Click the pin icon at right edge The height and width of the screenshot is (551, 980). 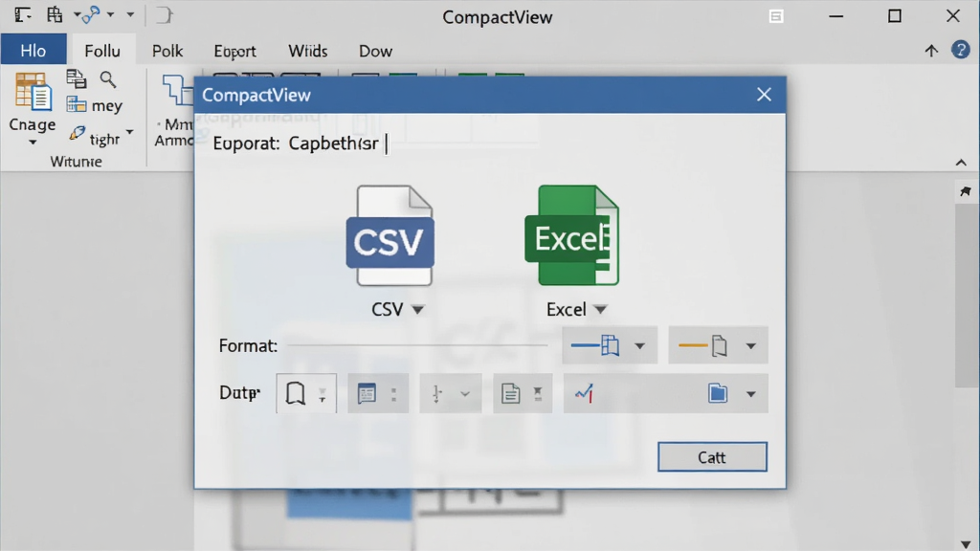pyautogui.click(x=965, y=191)
